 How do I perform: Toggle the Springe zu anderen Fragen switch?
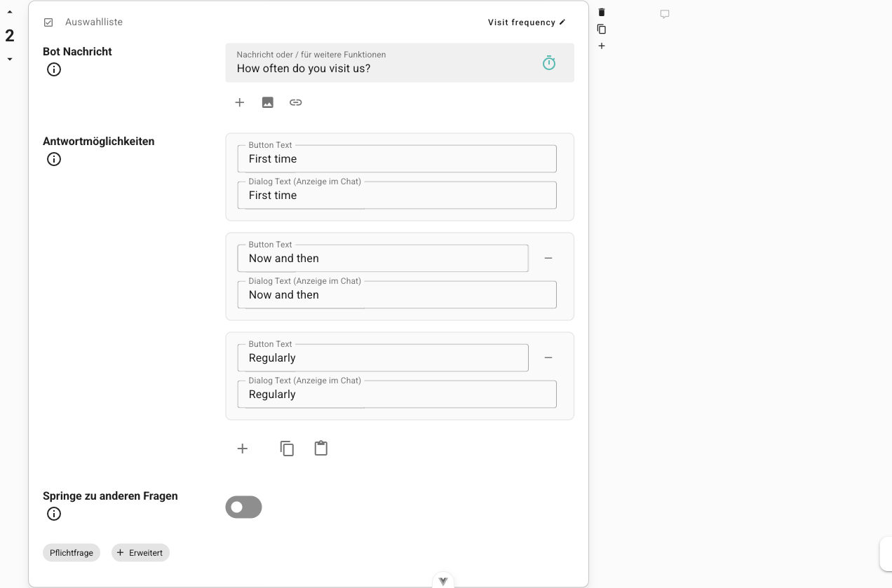(243, 507)
